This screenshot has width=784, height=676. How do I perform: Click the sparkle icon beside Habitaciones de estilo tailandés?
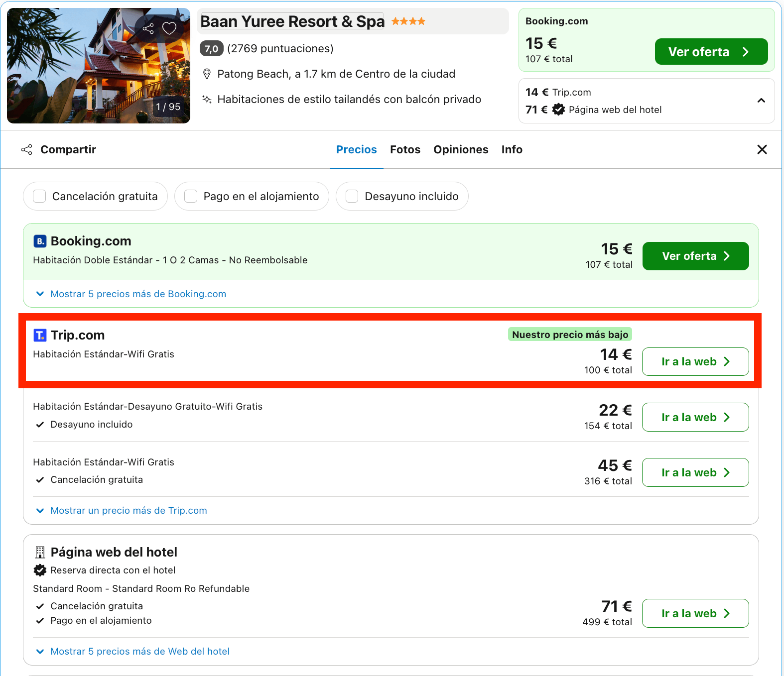pyautogui.click(x=207, y=99)
